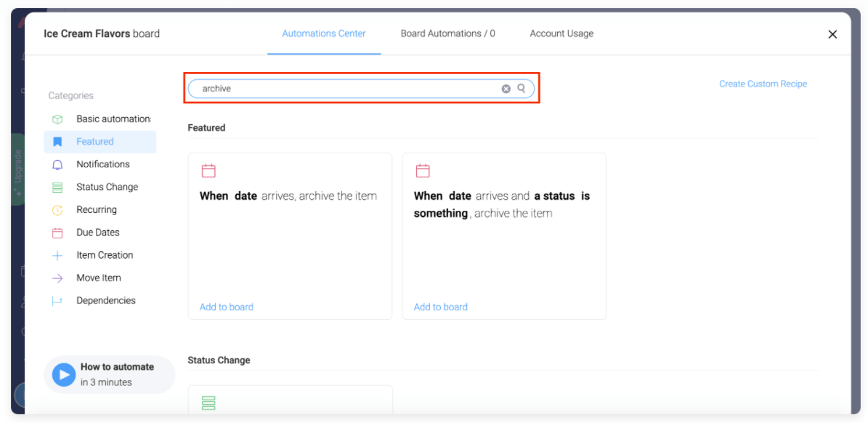
Task: Click the clear search X icon
Action: click(x=506, y=89)
